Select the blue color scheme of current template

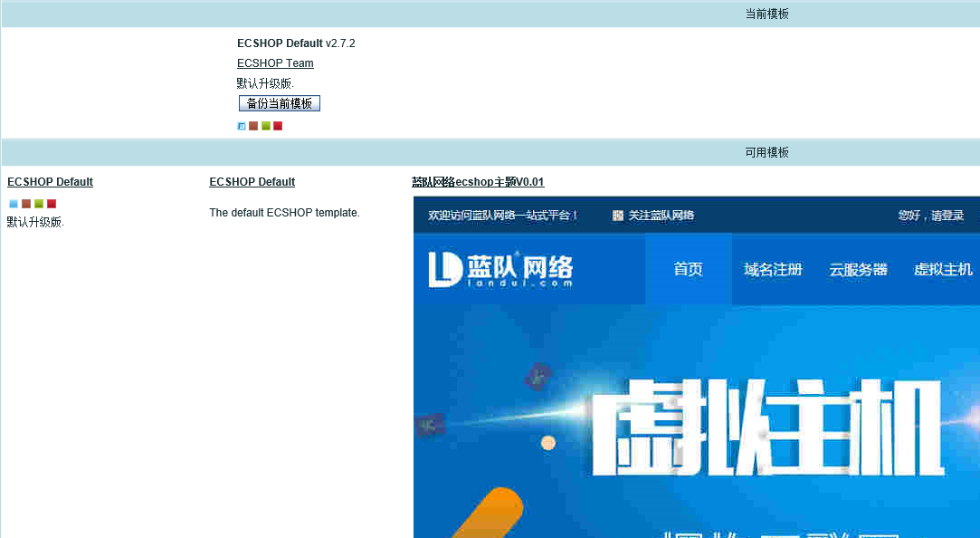point(242,126)
